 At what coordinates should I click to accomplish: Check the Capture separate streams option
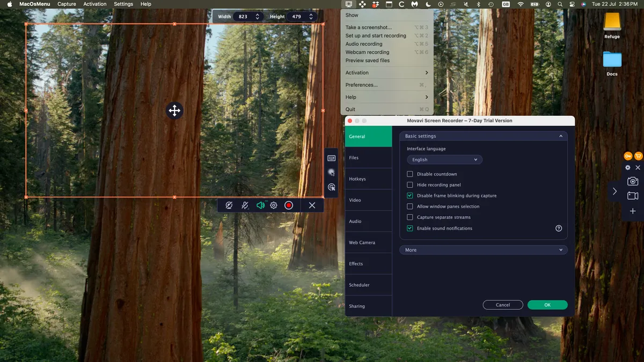410,217
